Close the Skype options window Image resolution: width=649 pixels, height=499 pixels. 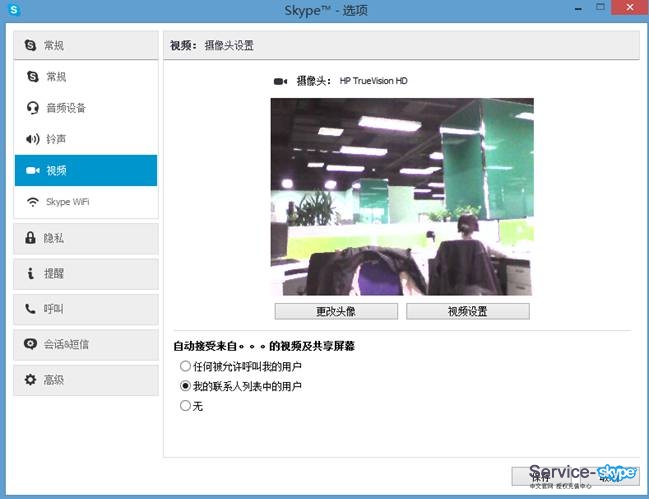click(x=630, y=7)
